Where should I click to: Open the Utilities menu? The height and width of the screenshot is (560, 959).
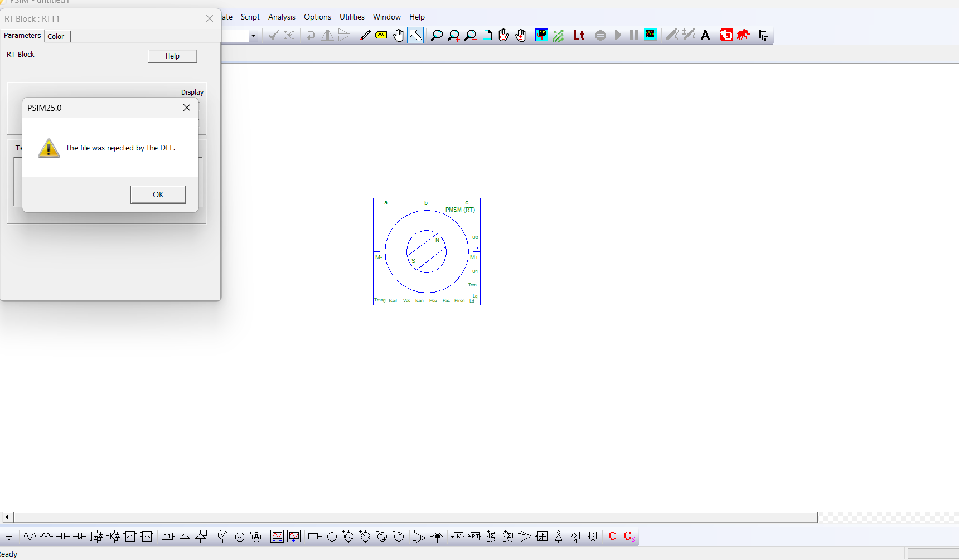pyautogui.click(x=352, y=17)
